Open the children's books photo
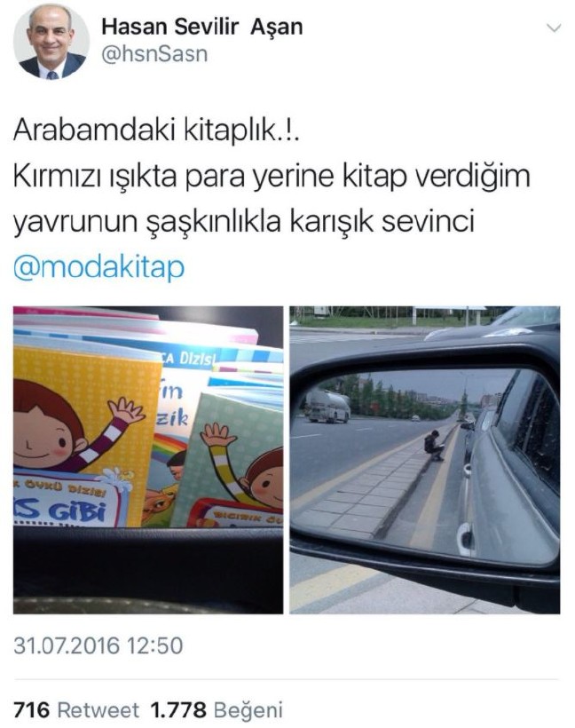The width and height of the screenshot is (575, 728). click(148, 460)
